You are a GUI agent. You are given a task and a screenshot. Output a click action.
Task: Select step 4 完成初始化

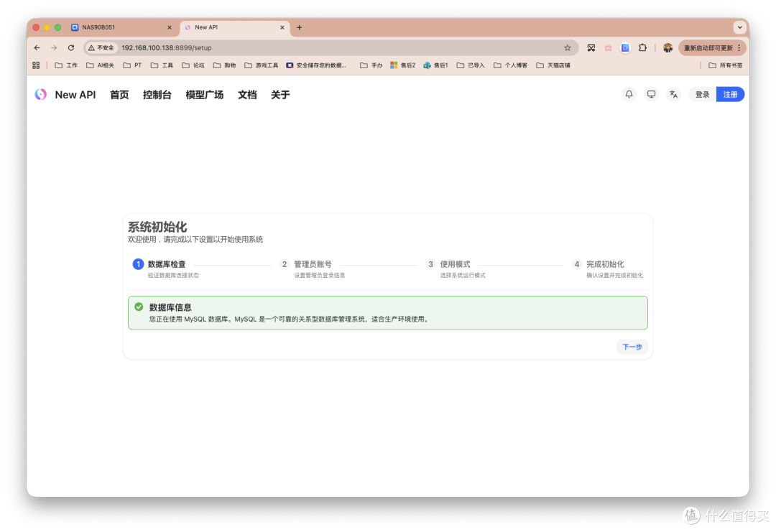tap(608, 269)
